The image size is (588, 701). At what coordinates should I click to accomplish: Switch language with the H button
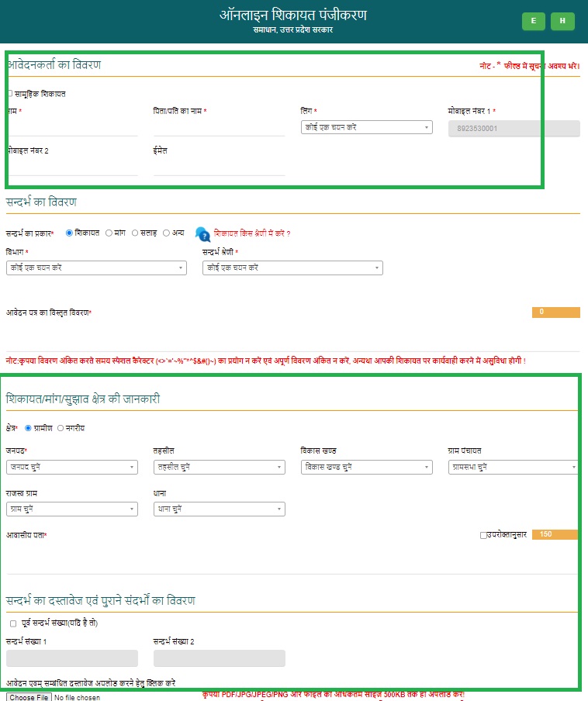[562, 21]
